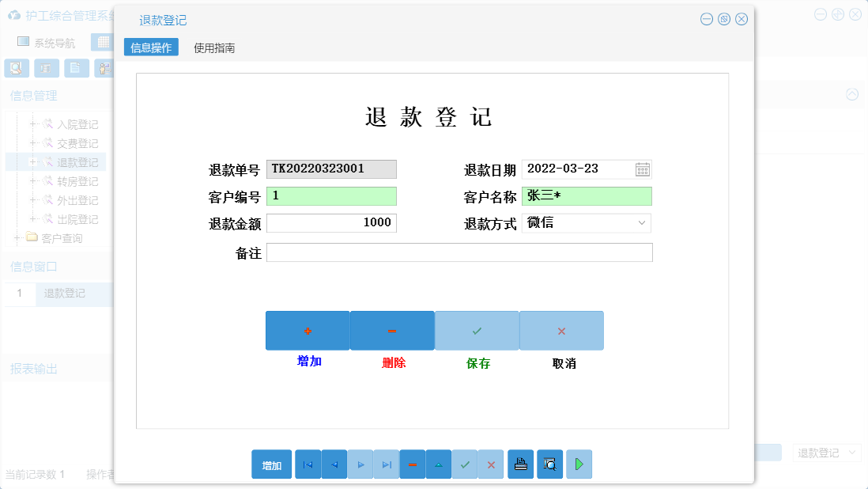Viewport: 868px width, 489px height.
Task: Open print preview from the bottom toolbar
Action: click(549, 464)
